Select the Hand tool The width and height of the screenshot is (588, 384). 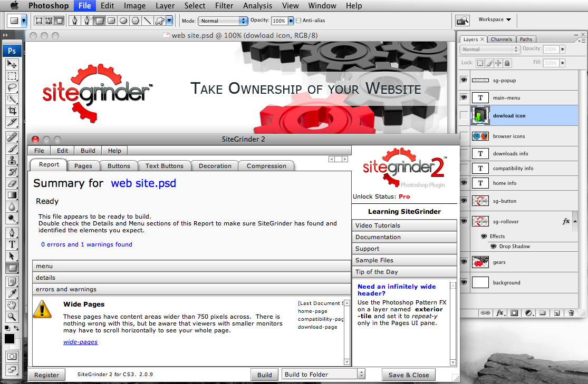[x=12, y=306]
